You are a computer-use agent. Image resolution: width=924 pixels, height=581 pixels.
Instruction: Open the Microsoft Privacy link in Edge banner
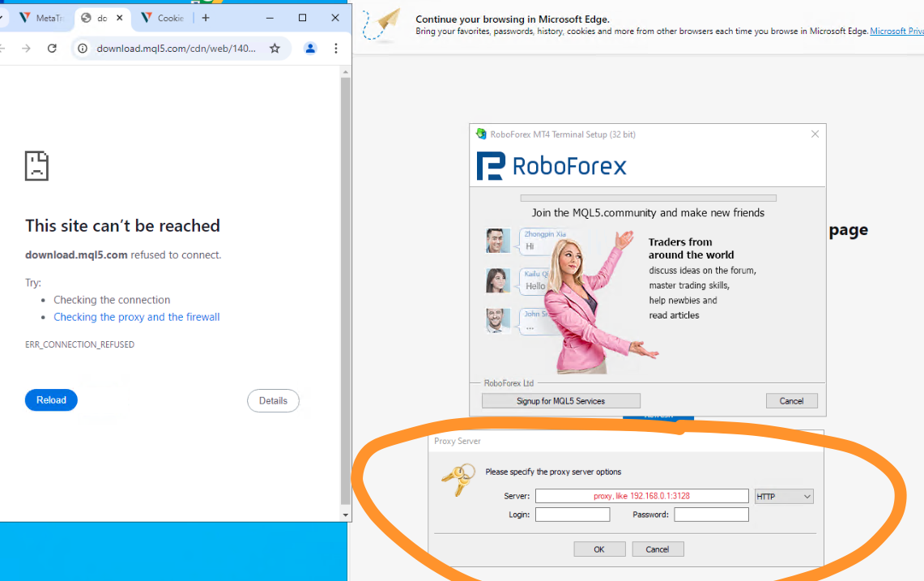pos(897,32)
